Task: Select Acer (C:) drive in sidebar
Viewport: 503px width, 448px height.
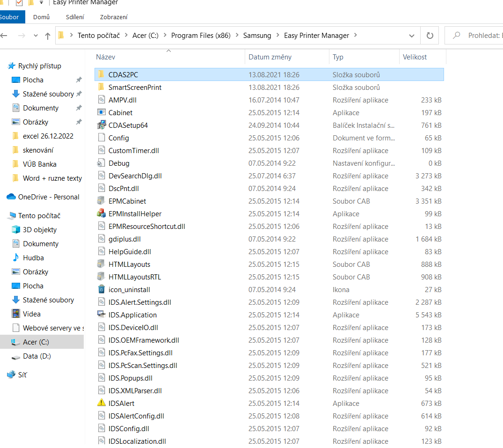Action: pos(36,342)
